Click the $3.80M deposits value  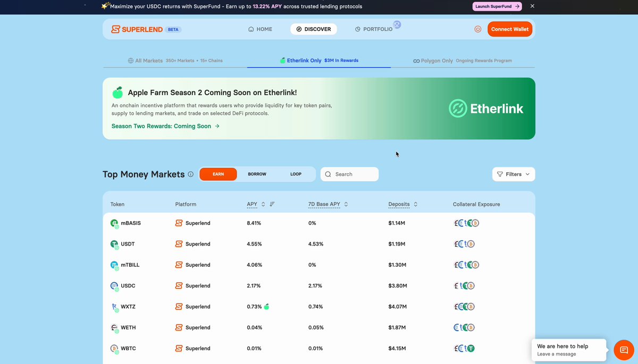pos(398,286)
